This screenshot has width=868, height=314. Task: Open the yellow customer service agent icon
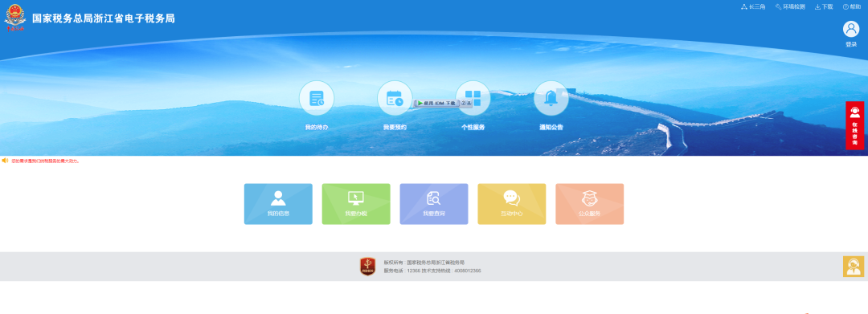pyautogui.click(x=853, y=267)
